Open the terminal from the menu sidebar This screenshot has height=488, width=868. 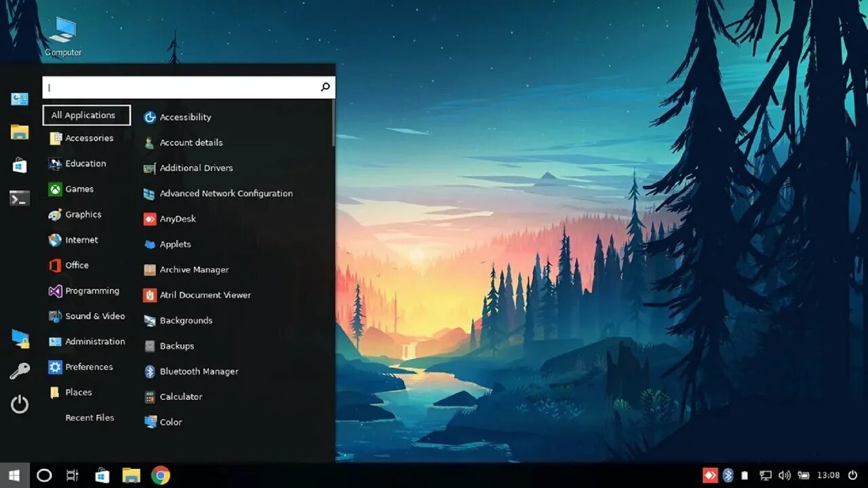(x=20, y=198)
